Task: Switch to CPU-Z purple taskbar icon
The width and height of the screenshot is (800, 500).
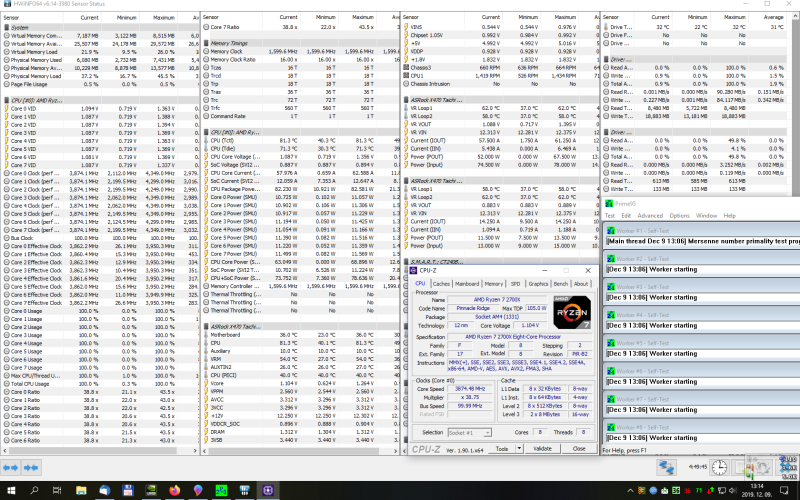Action: click(x=268, y=490)
